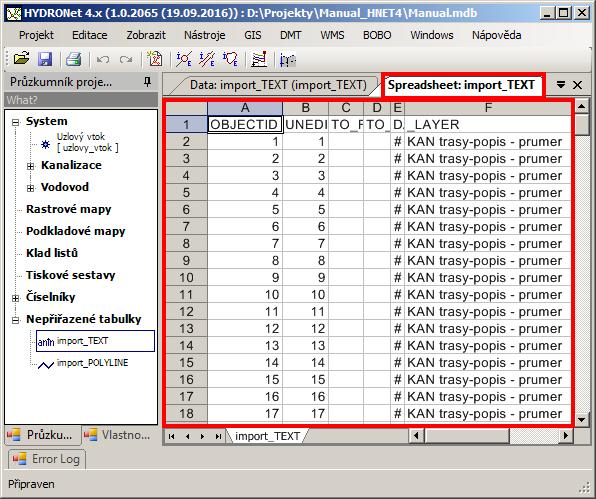Open the GIS menu
Screen dimensions: 596x499
click(x=253, y=35)
